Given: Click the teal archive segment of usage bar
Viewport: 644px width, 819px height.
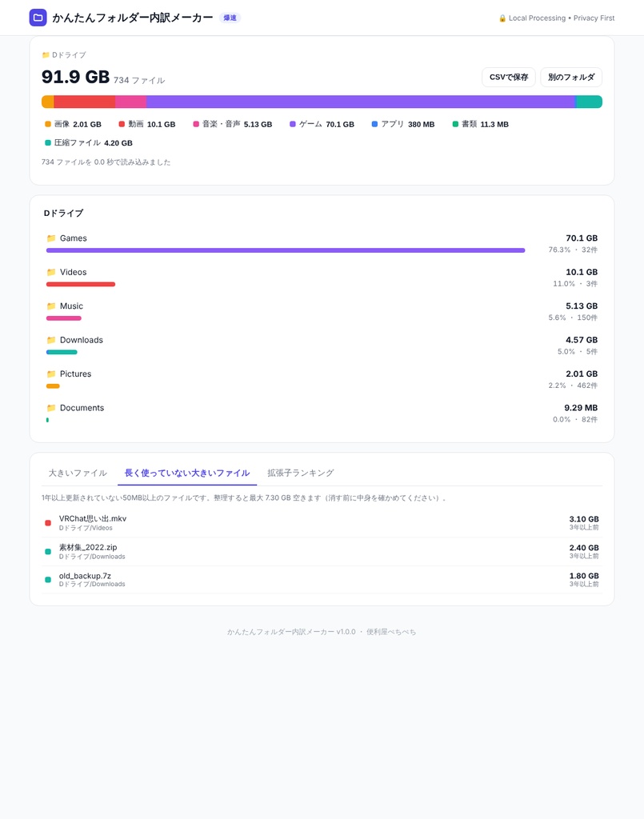Looking at the screenshot, I should pos(590,102).
